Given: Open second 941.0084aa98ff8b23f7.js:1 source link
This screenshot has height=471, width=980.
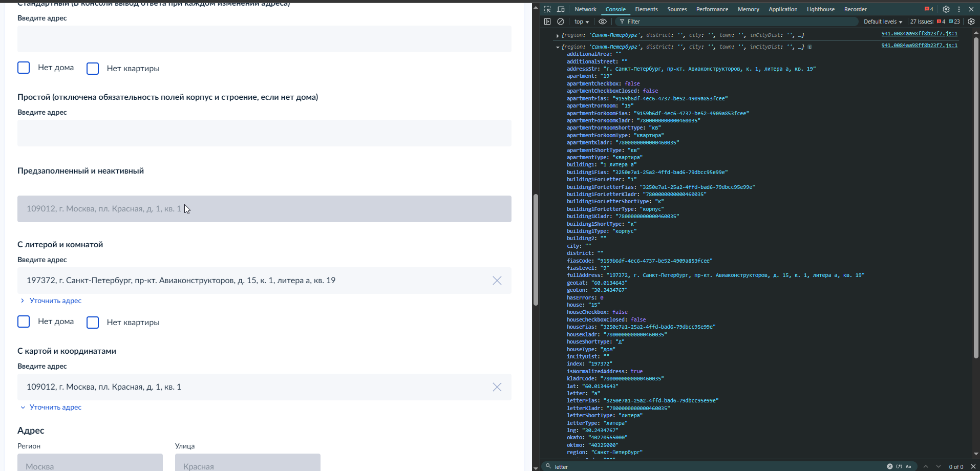Looking at the screenshot, I should (919, 46).
